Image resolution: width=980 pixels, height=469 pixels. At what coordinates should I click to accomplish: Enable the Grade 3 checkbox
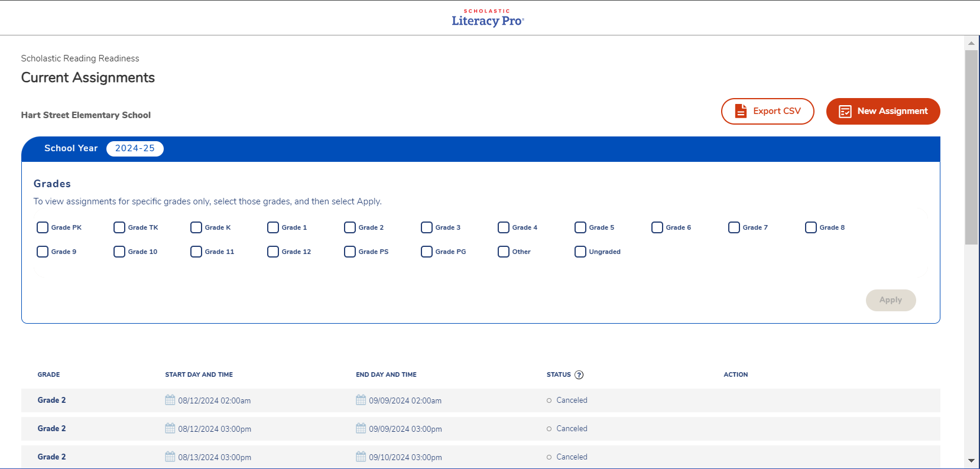(x=427, y=227)
